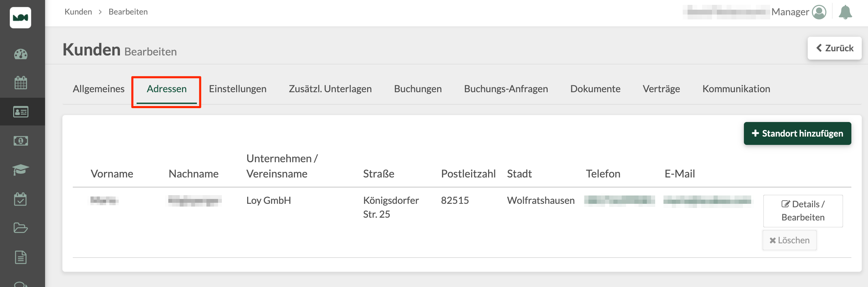Open the Verträge tab

pyautogui.click(x=661, y=89)
